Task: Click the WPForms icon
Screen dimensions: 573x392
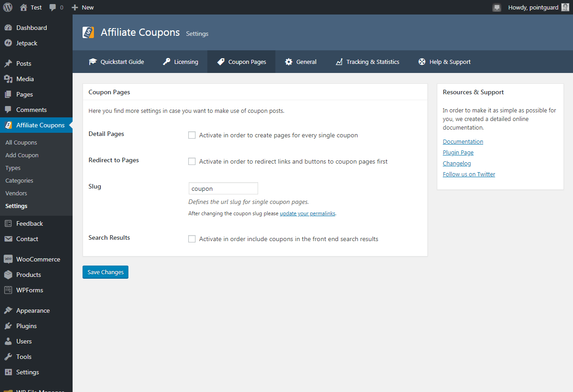Action: tap(8, 290)
